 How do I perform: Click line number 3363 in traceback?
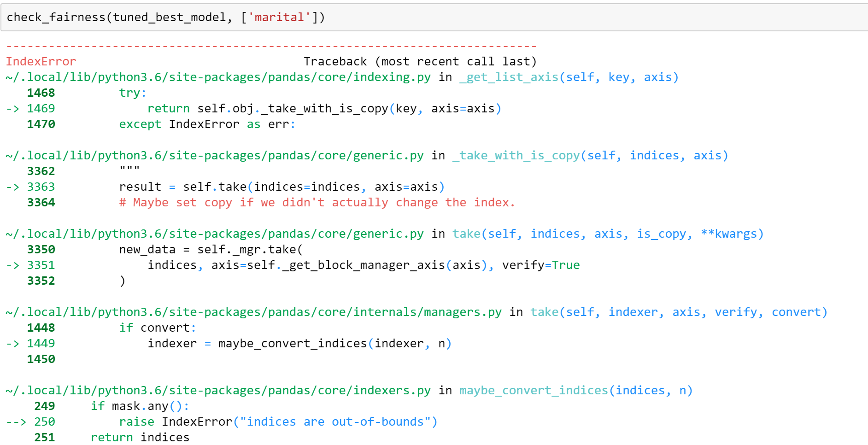41,187
